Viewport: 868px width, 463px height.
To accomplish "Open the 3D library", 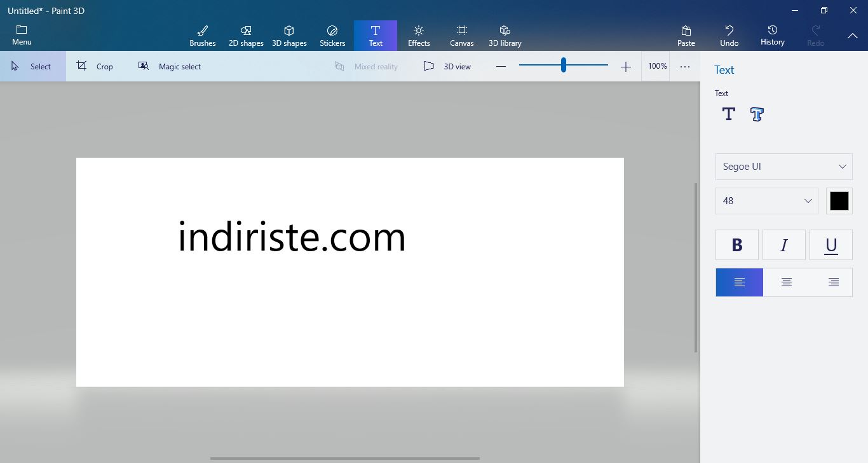I will (x=505, y=36).
